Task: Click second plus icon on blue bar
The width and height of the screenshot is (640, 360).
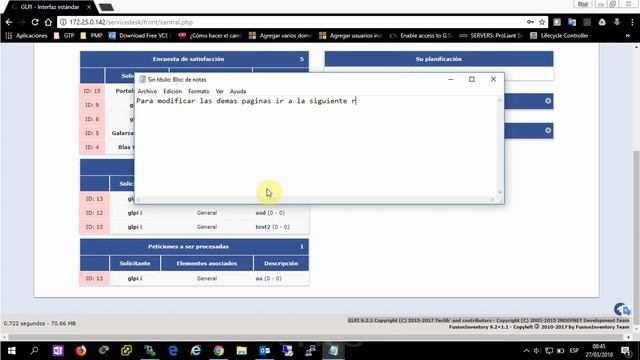Action: pos(548,131)
